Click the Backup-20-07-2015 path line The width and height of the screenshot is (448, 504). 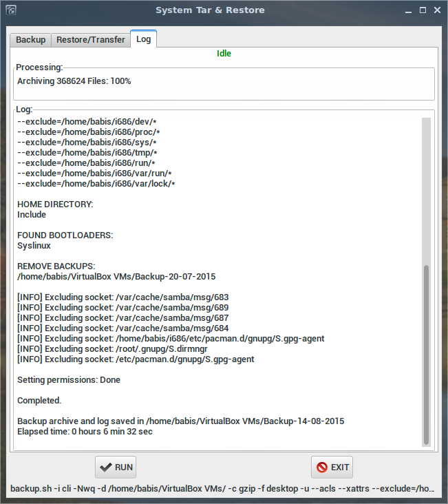116,276
